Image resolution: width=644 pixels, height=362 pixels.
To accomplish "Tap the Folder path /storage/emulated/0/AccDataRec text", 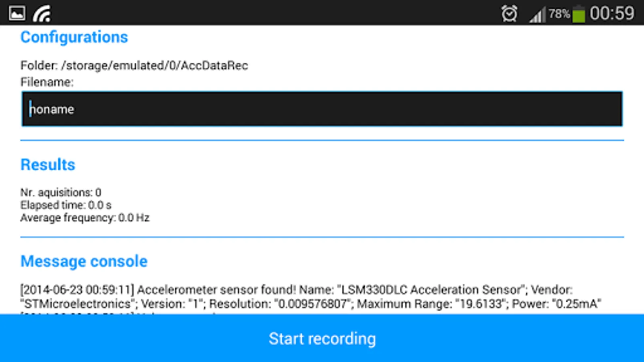I will coord(134,66).
